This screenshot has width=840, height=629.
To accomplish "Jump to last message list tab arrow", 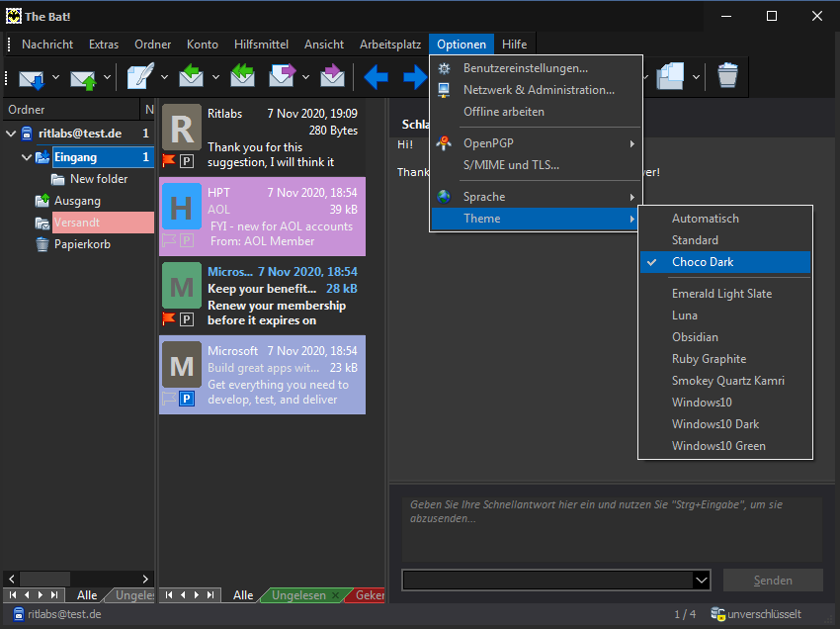I will [x=210, y=594].
